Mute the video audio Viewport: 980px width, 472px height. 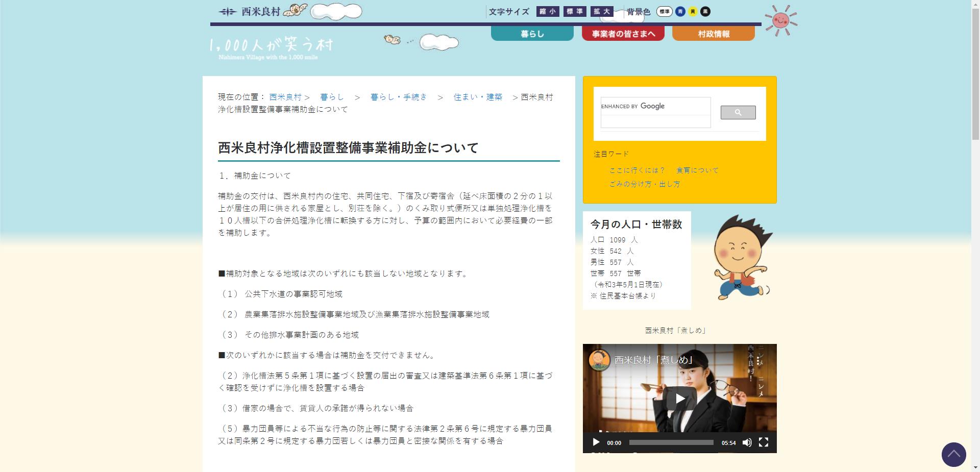[x=747, y=443]
